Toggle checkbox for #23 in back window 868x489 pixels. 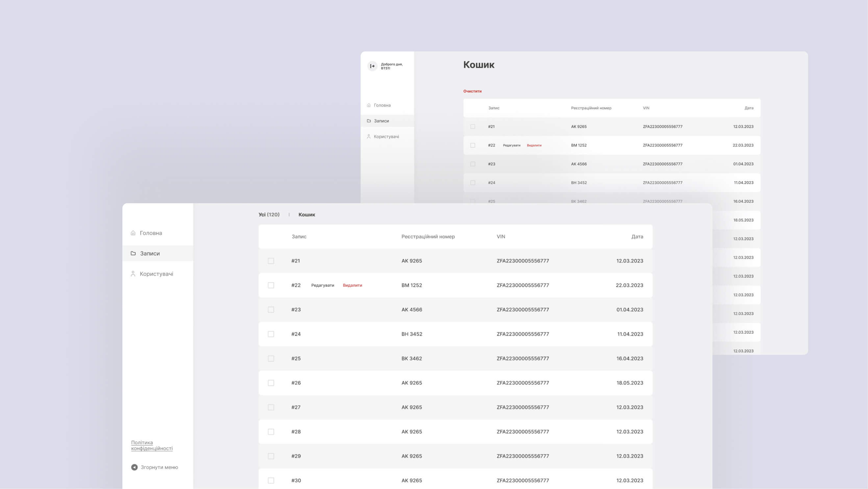click(x=473, y=164)
